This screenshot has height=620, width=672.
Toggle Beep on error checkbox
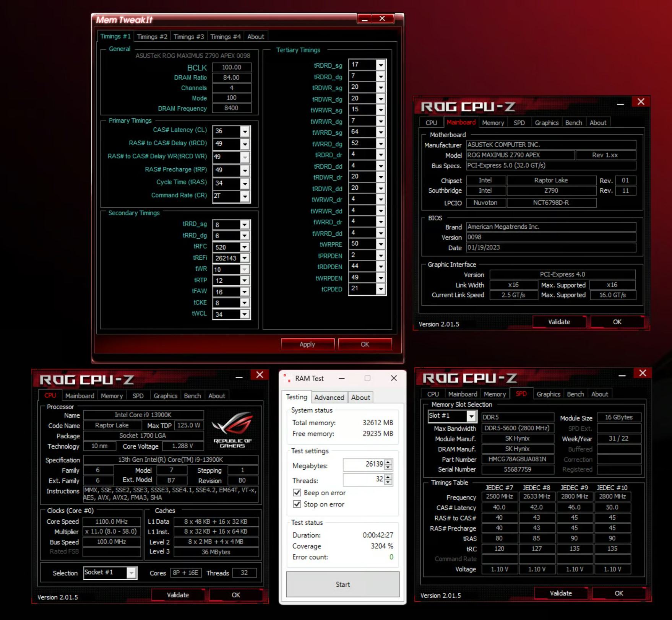tap(297, 493)
